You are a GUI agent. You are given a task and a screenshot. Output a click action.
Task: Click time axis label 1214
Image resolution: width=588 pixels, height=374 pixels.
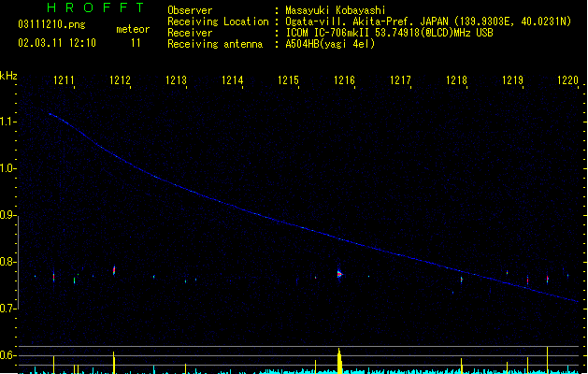pyautogui.click(x=232, y=80)
